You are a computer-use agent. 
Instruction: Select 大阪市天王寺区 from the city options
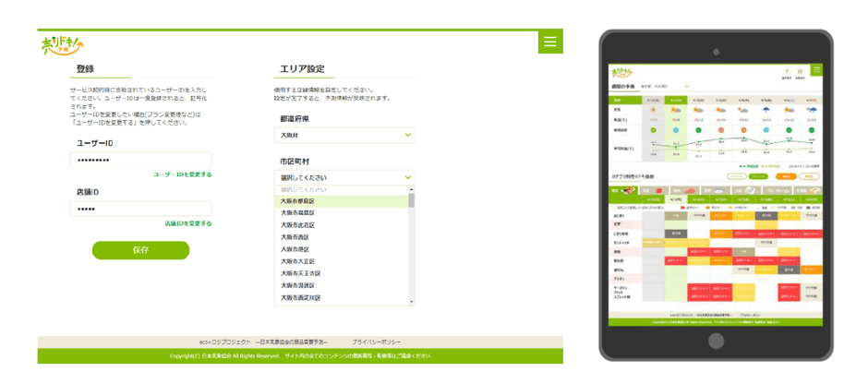click(300, 273)
